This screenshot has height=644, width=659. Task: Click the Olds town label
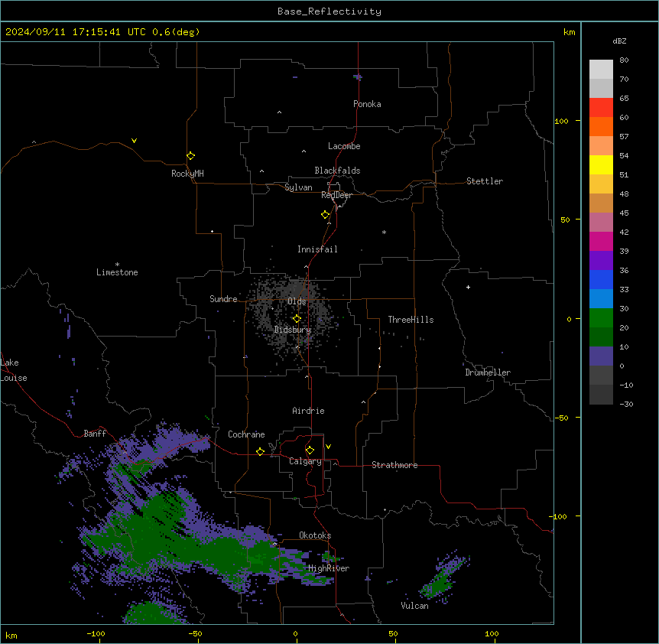pos(297,301)
